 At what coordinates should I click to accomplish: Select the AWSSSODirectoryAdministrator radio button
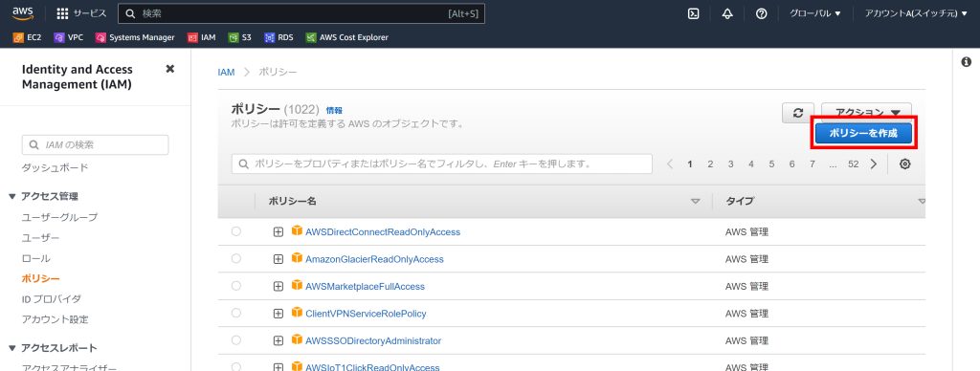[235, 339]
